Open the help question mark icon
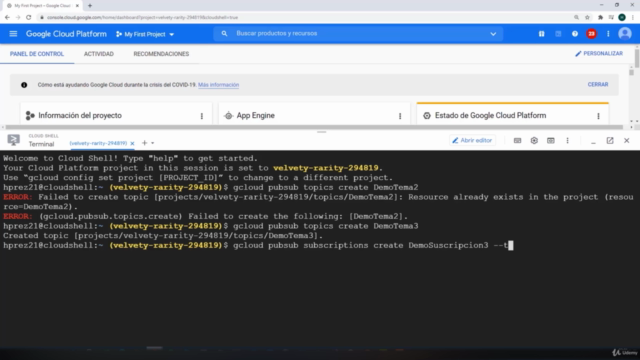Viewport: 640px width, 360px height. pyautogui.click(x=575, y=34)
